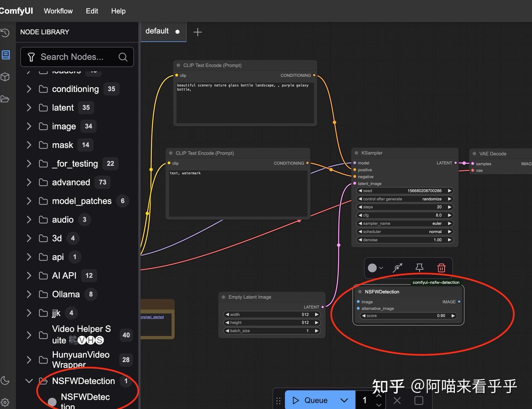
Task: Open the node library sidebar icon
Action: click(6, 55)
